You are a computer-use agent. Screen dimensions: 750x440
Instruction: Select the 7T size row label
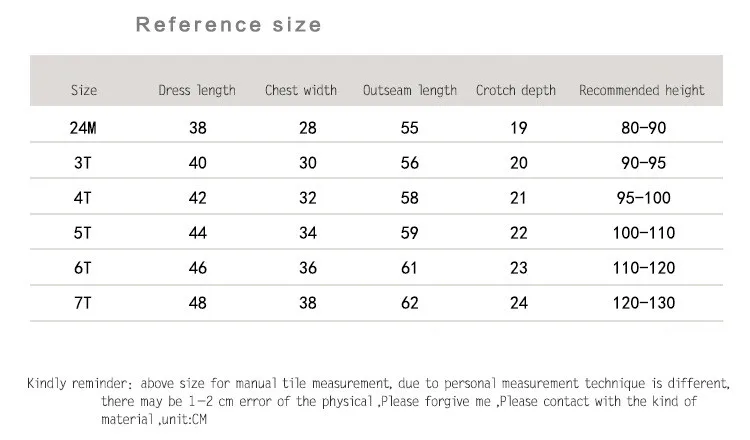tap(82, 303)
